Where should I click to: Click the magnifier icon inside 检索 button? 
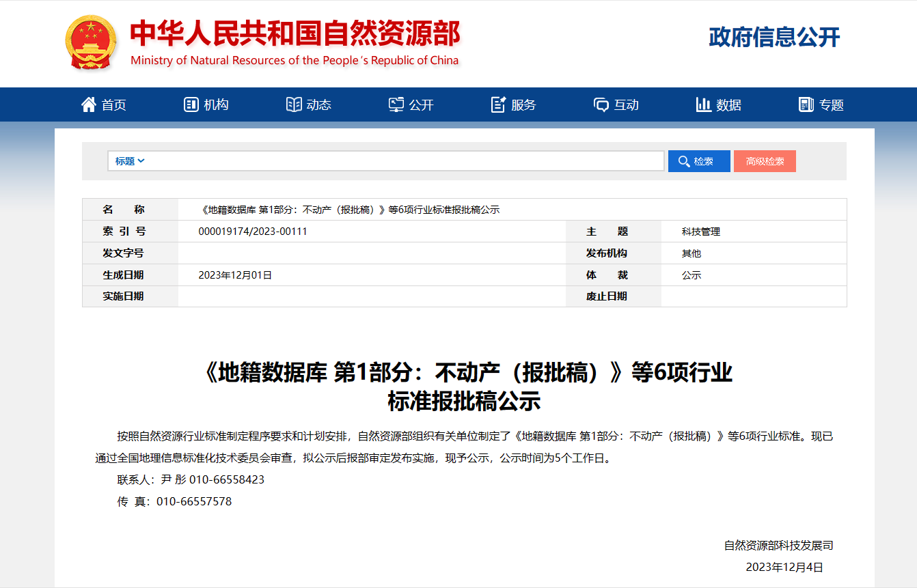point(683,160)
